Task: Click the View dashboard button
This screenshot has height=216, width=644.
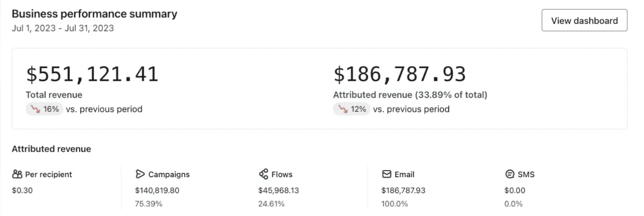Action: 584,20
